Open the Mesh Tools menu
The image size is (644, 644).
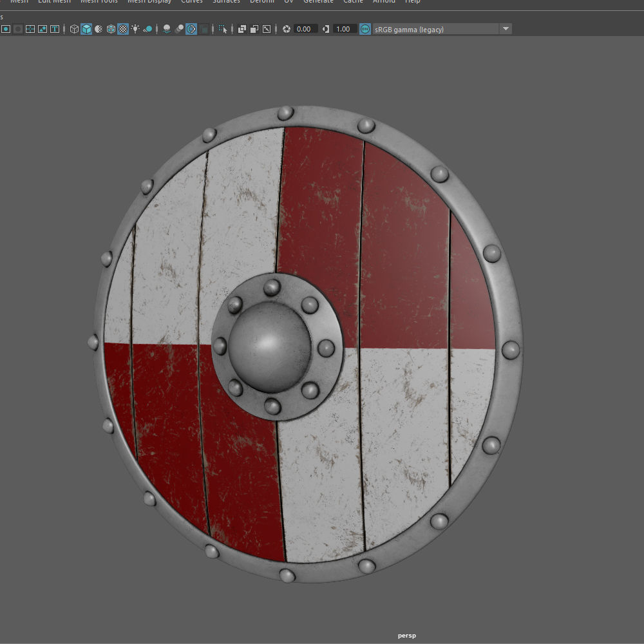tap(99, 2)
